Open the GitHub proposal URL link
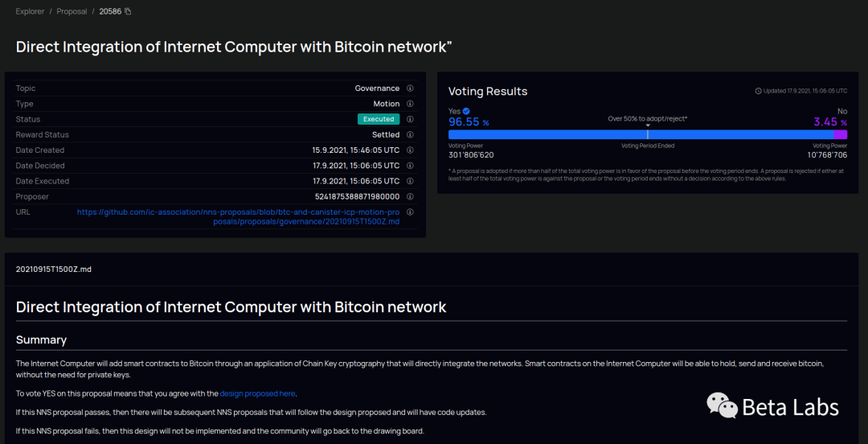 click(239, 216)
